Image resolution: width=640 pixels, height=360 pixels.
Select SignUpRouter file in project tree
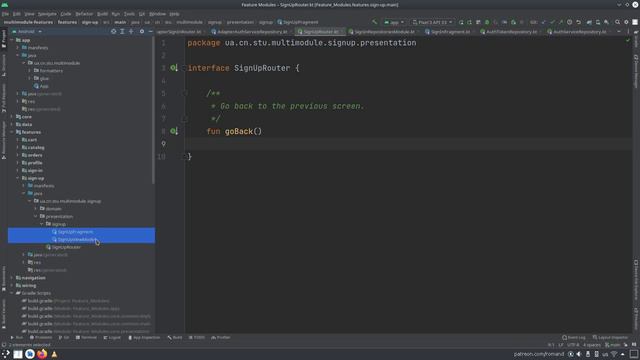(66, 247)
